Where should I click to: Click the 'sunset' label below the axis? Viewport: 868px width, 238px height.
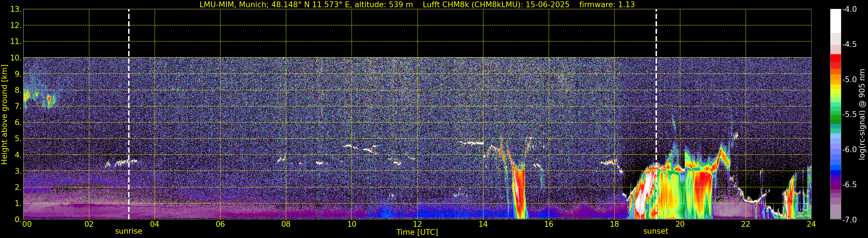(x=656, y=231)
